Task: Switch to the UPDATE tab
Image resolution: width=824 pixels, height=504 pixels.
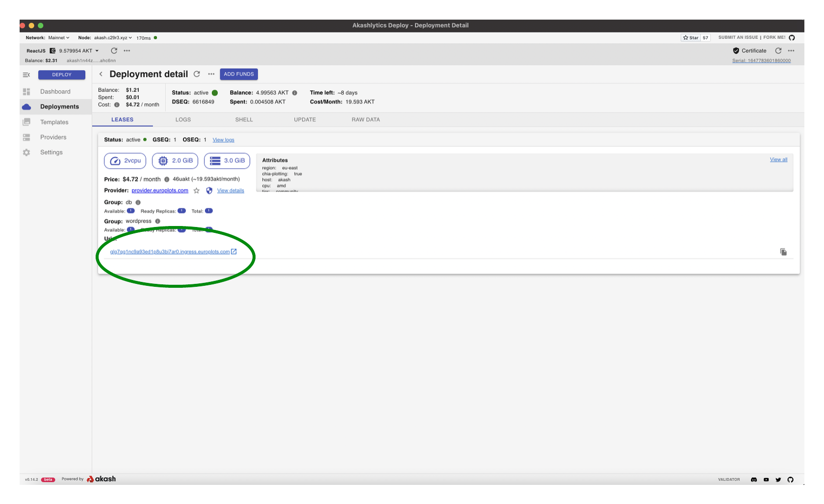Action: (305, 120)
